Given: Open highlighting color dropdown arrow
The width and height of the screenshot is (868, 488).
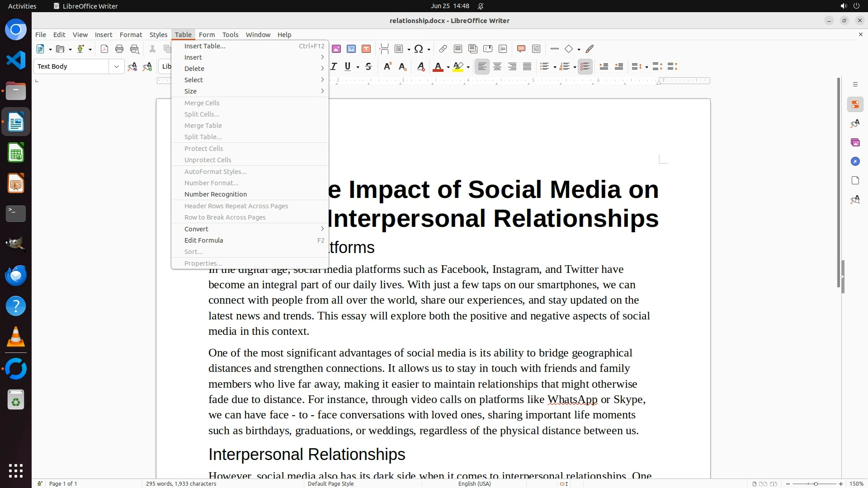Looking at the screenshot, I should (x=468, y=67).
